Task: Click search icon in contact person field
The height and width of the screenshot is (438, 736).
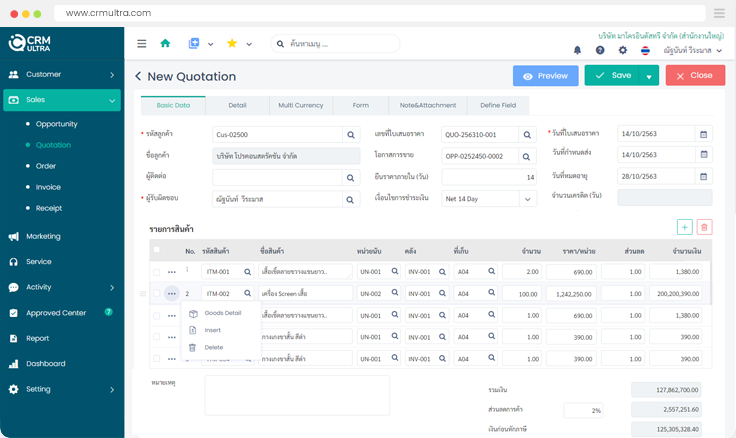Action: pos(350,178)
